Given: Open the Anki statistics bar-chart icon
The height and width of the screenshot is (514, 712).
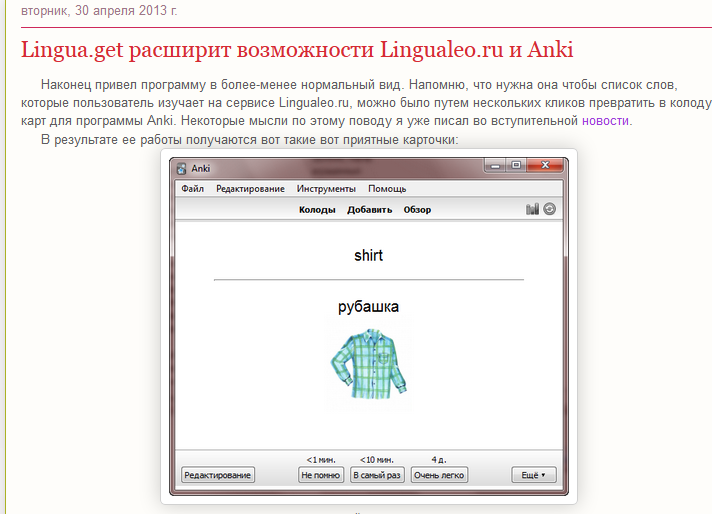Looking at the screenshot, I should (532, 210).
